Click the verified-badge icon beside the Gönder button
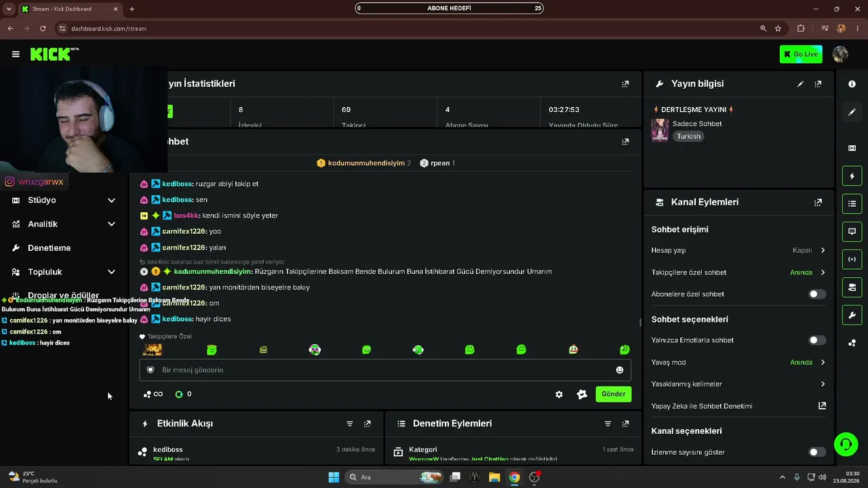 (x=582, y=394)
